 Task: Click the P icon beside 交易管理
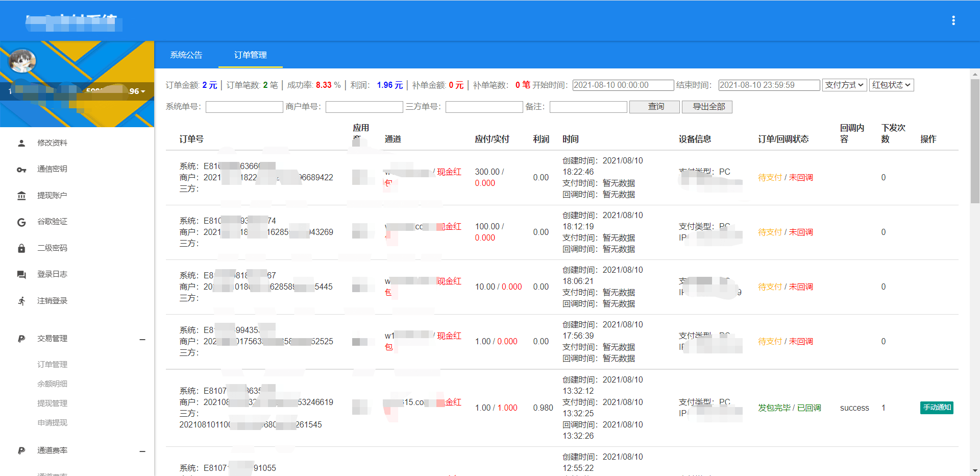21,339
